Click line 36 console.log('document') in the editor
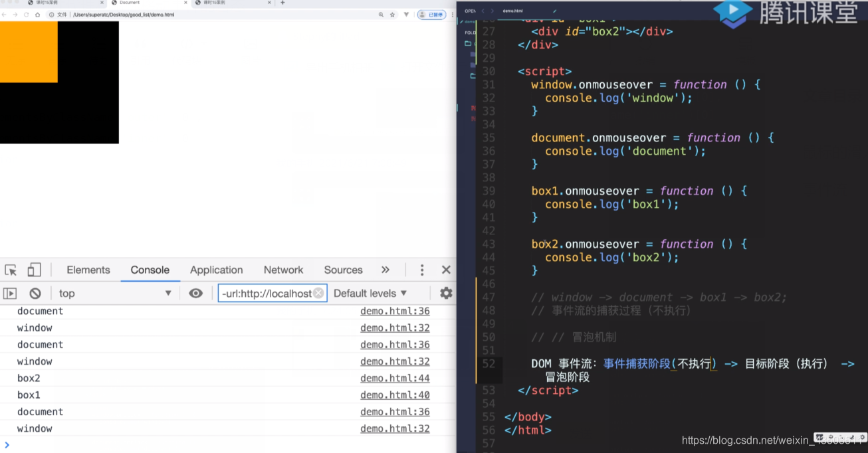 (625, 151)
